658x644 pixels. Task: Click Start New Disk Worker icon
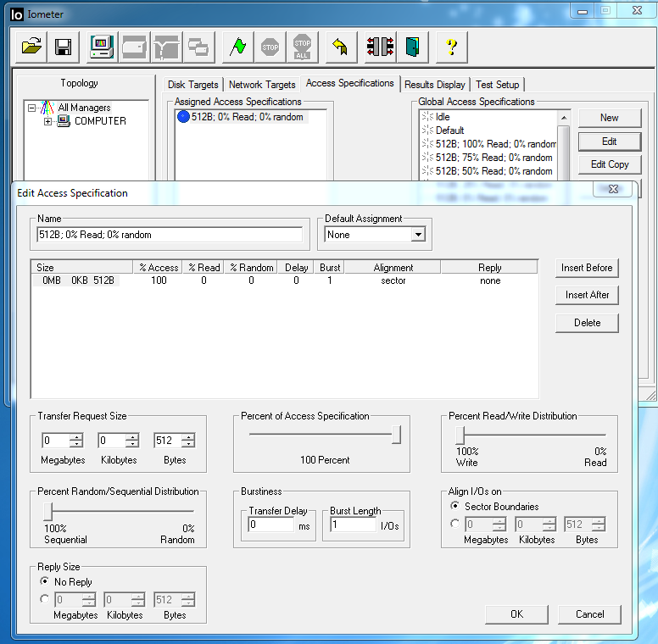coord(134,47)
